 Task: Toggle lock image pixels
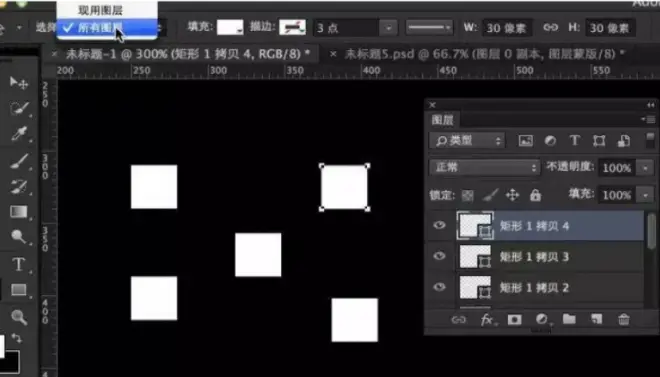coord(490,195)
